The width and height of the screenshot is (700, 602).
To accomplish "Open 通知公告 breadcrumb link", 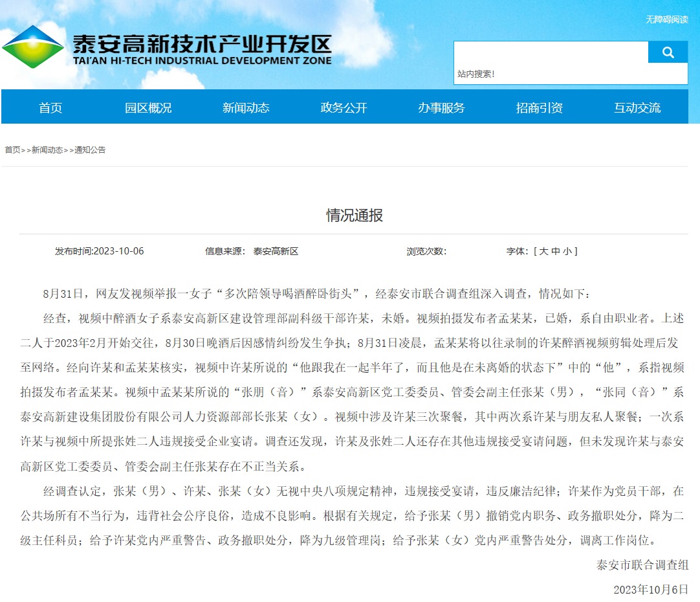I will pyautogui.click(x=90, y=150).
